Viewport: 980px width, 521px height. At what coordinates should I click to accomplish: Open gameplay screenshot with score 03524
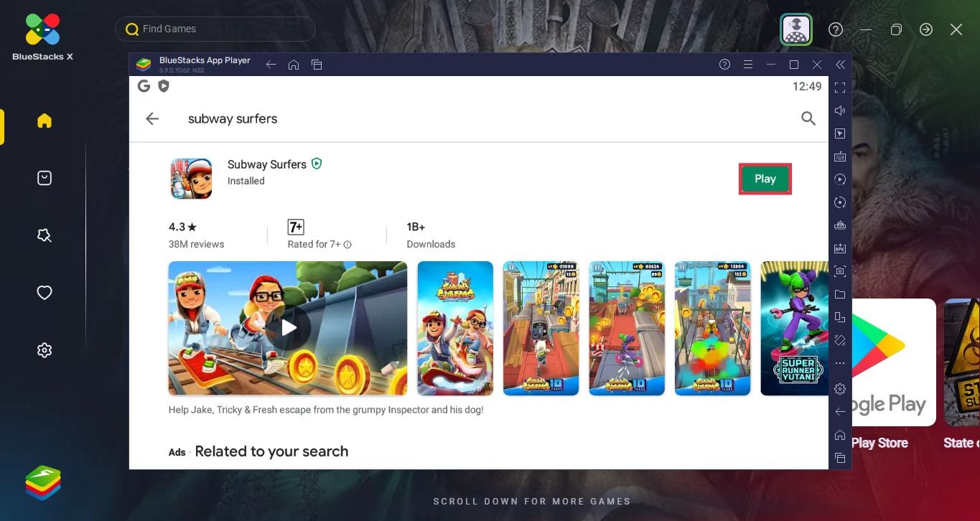click(x=627, y=328)
